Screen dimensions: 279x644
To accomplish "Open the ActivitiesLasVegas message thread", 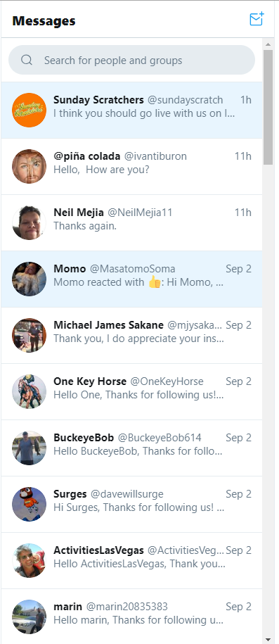I will (131, 560).
